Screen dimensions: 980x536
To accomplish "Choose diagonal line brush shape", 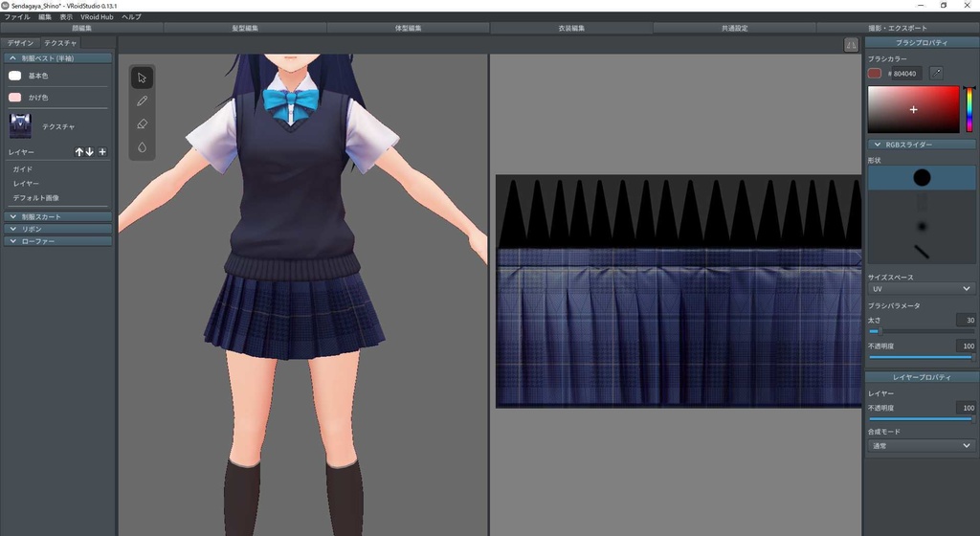I will [x=922, y=251].
